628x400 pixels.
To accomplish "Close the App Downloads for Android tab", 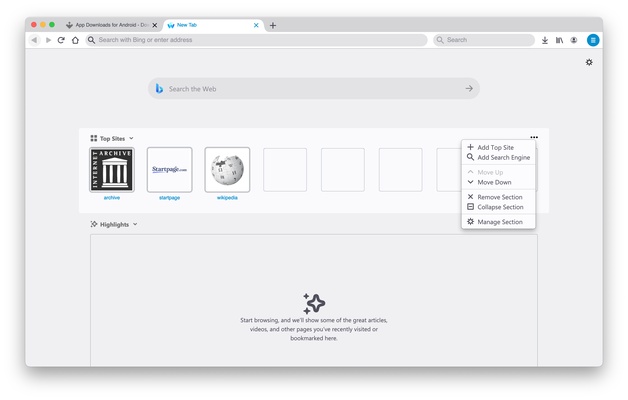I will (155, 25).
